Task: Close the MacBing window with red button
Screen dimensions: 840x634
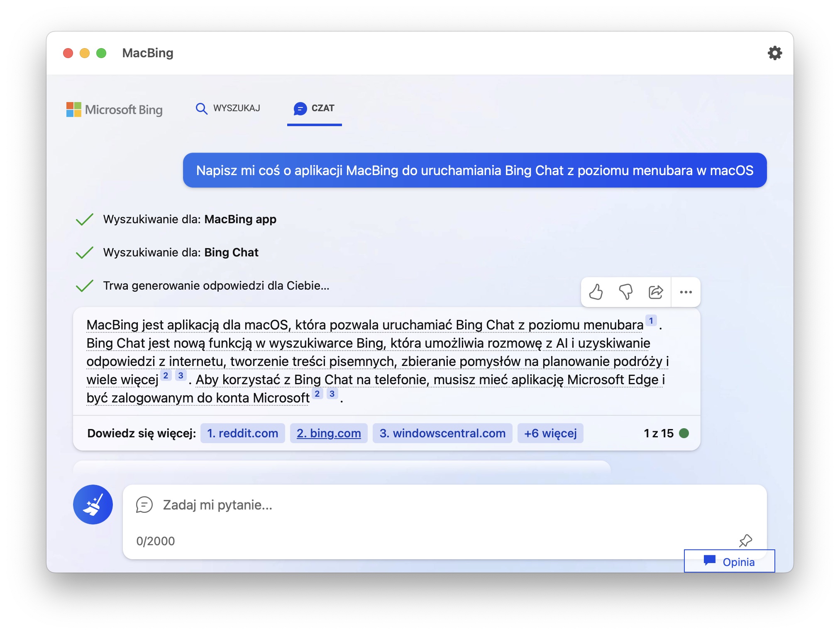Action: coord(68,53)
